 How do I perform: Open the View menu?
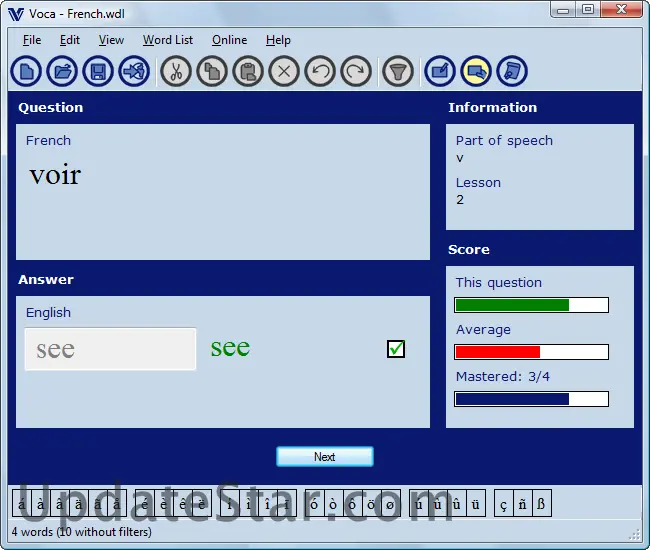click(111, 40)
